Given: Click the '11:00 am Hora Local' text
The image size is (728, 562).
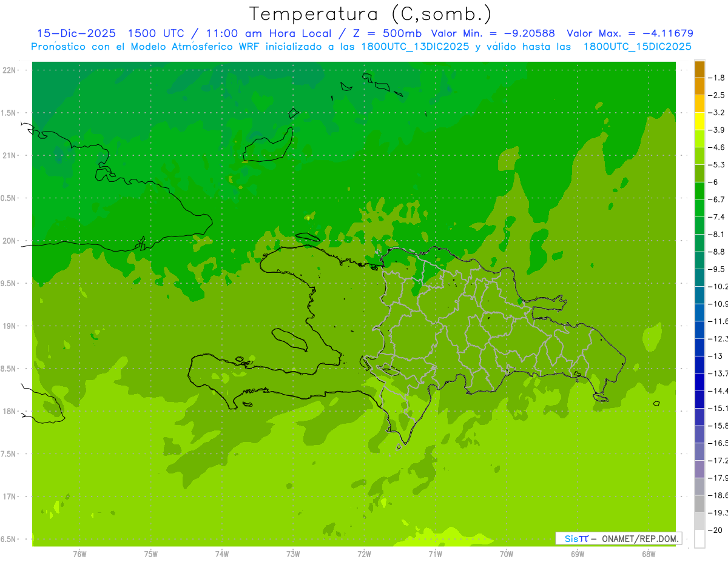Looking at the screenshot, I should pyautogui.click(x=267, y=33).
